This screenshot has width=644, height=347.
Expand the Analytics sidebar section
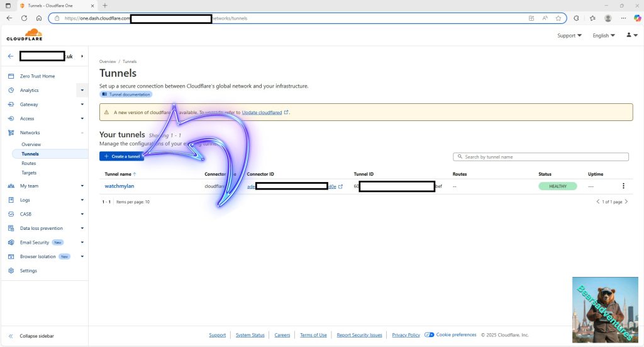pos(82,91)
